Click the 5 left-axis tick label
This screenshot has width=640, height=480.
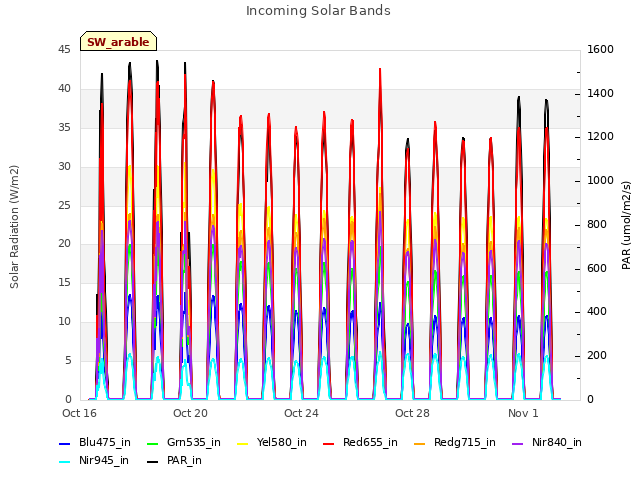(x=68, y=360)
